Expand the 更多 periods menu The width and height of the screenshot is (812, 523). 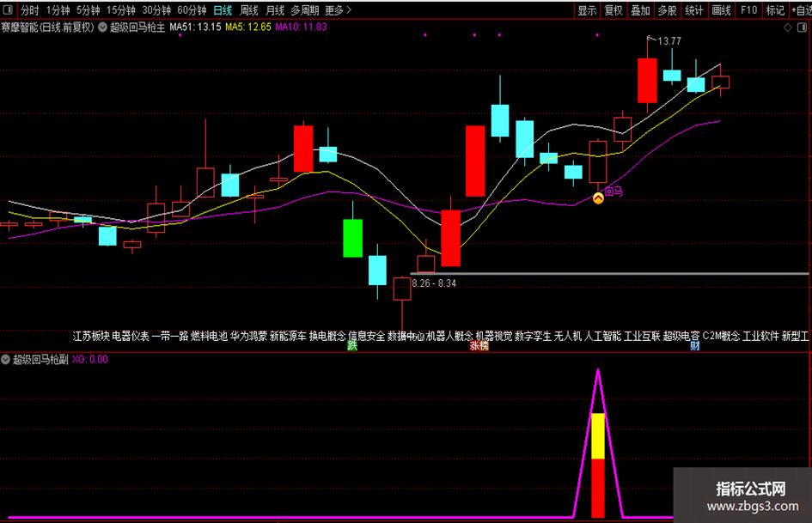pos(339,10)
